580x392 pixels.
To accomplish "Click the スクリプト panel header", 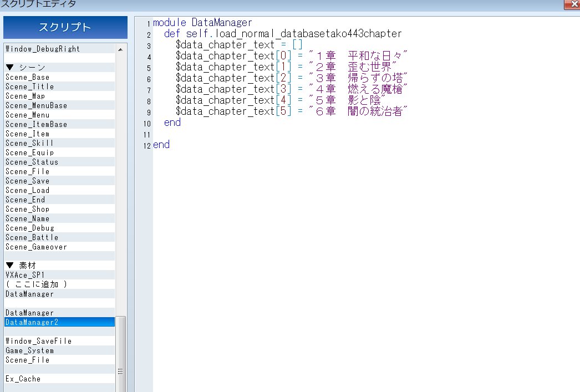I will click(x=65, y=28).
